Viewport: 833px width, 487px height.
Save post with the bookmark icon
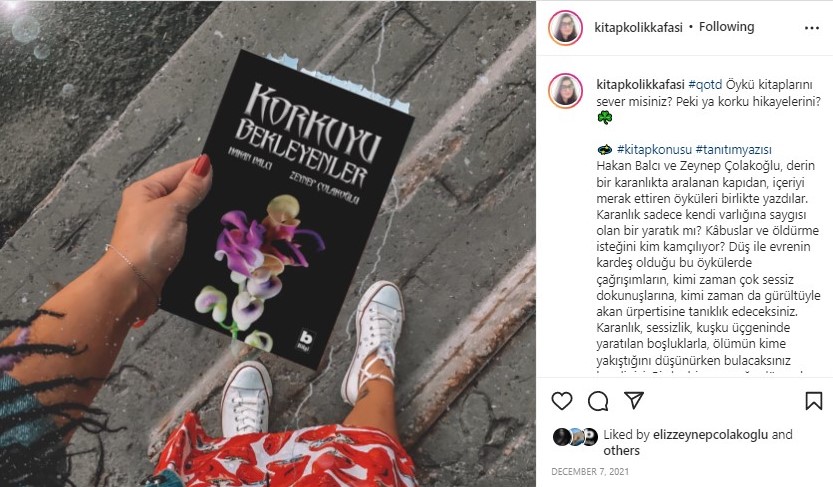[813, 401]
